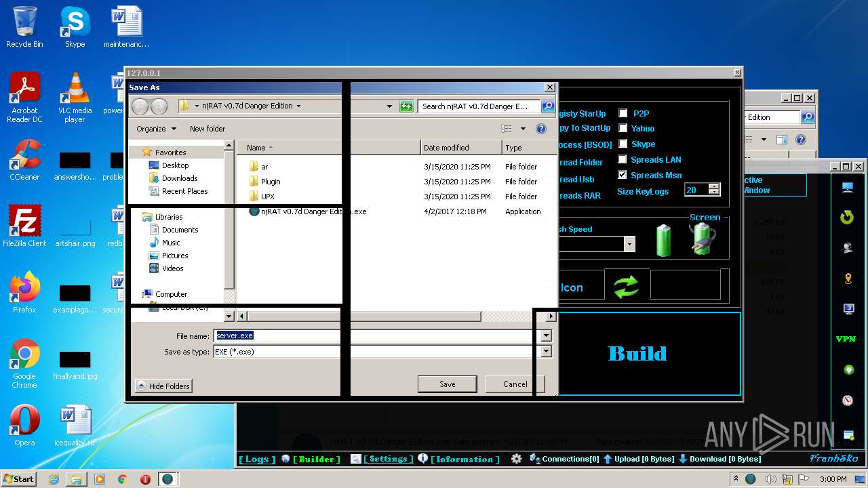Switch to the Builder tab in njRAT
The image size is (868, 488).
317,459
